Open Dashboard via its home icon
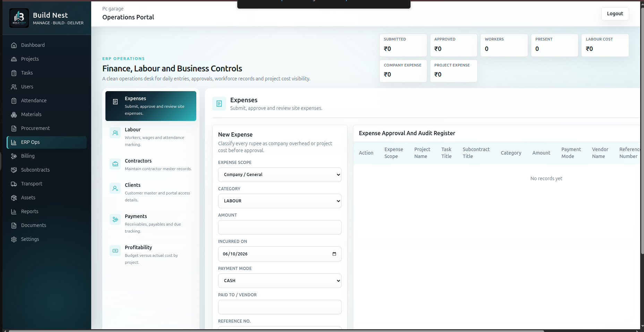Screen dimensions: 644x332 [x=14, y=45]
